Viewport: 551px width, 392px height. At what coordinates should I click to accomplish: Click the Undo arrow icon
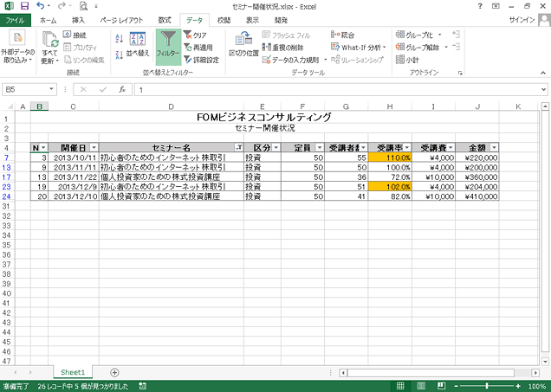[x=41, y=6]
